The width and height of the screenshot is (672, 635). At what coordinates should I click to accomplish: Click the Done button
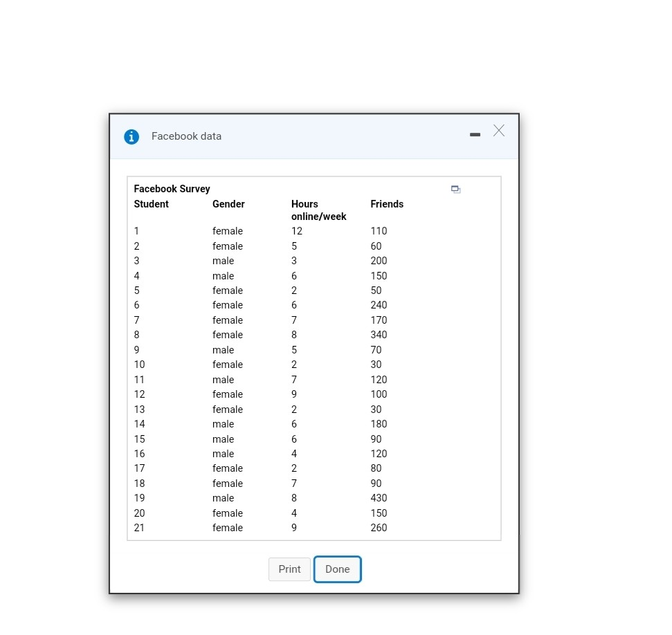pos(338,569)
